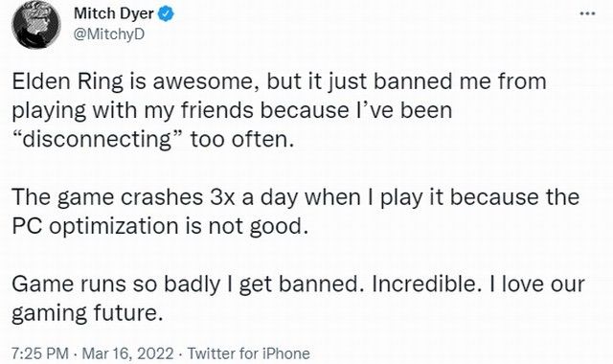Click the line starting "Elden Ring is awesome"
This screenshot has width=613, height=364.
(x=279, y=82)
